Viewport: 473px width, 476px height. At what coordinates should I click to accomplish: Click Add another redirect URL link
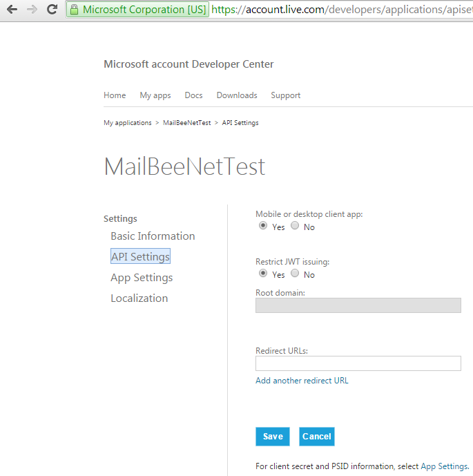pyautogui.click(x=302, y=381)
